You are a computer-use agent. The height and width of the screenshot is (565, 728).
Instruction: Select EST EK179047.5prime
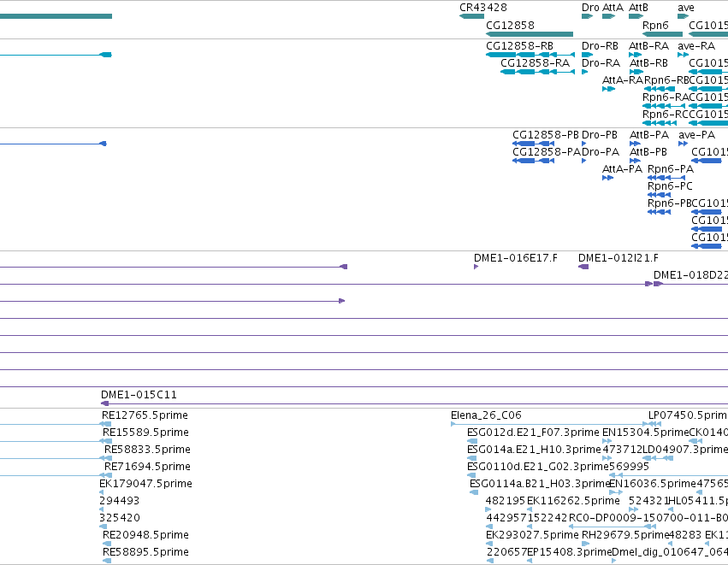tap(145, 484)
